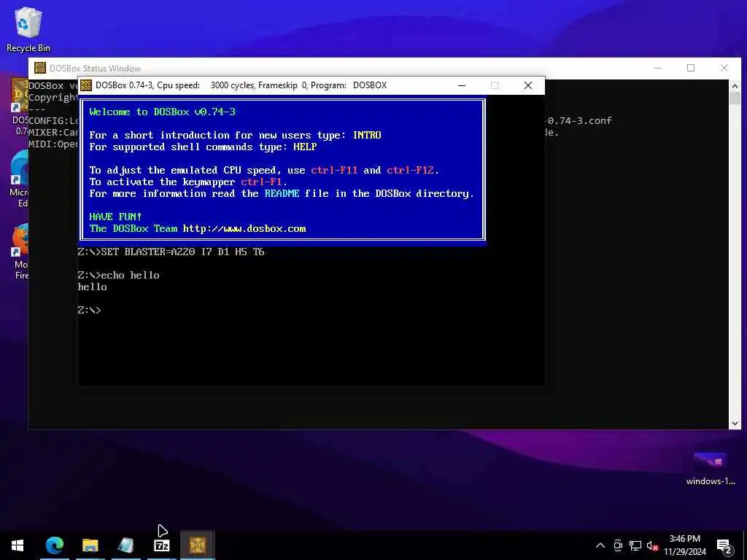This screenshot has height=560, width=747.
Task: Minimize the DOSBox 0.74-3 window
Action: click(x=462, y=85)
